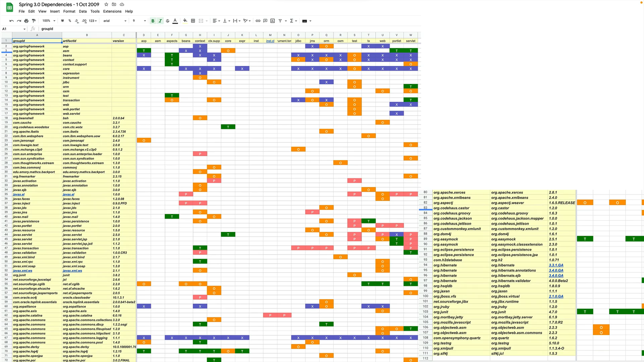The height and width of the screenshot is (362, 644).
Task: Expand the filter views dropdown arrow
Action: [x=286, y=21]
